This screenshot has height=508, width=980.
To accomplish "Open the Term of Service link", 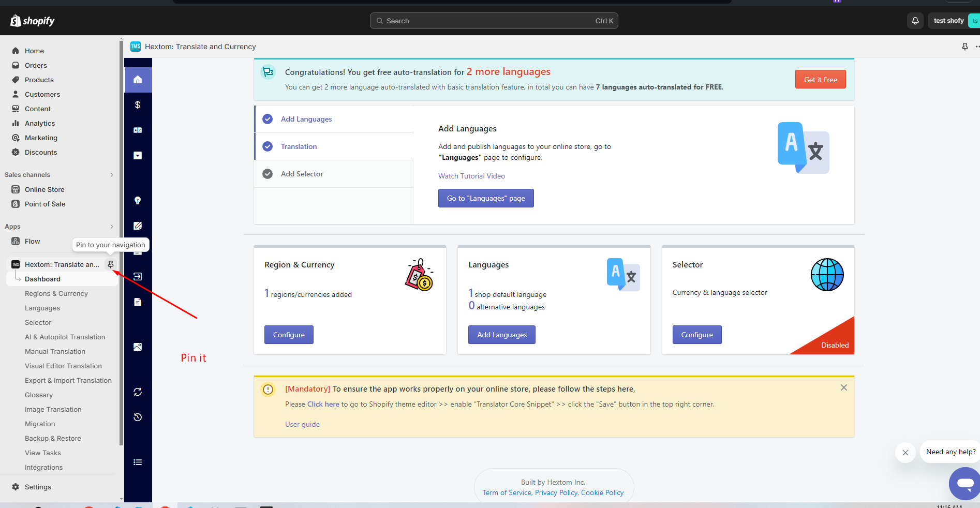I will click(x=507, y=492).
